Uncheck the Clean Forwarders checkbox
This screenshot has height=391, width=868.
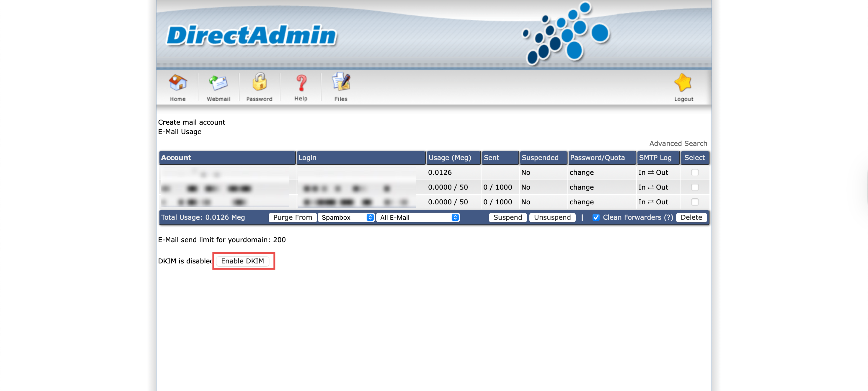coord(595,217)
